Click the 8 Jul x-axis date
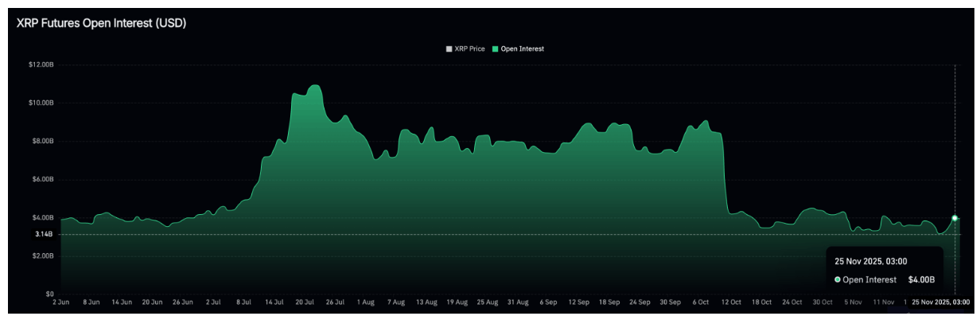980x316 pixels. 243,302
